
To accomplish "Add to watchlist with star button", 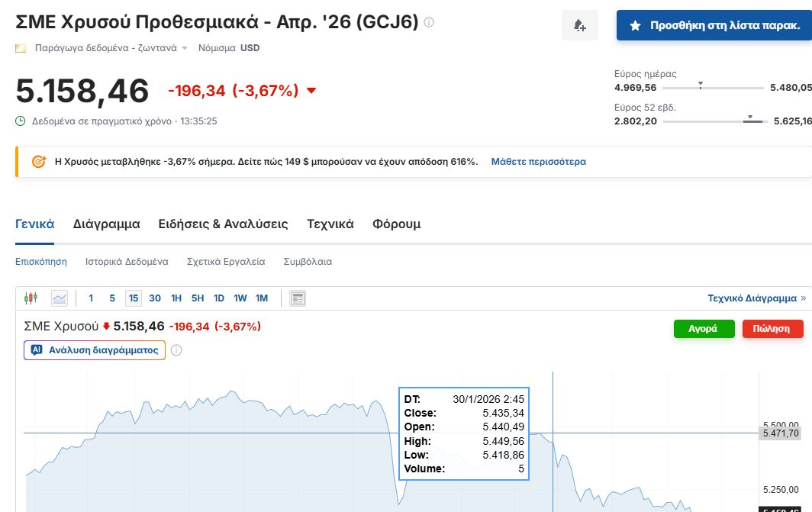I will 714,26.
